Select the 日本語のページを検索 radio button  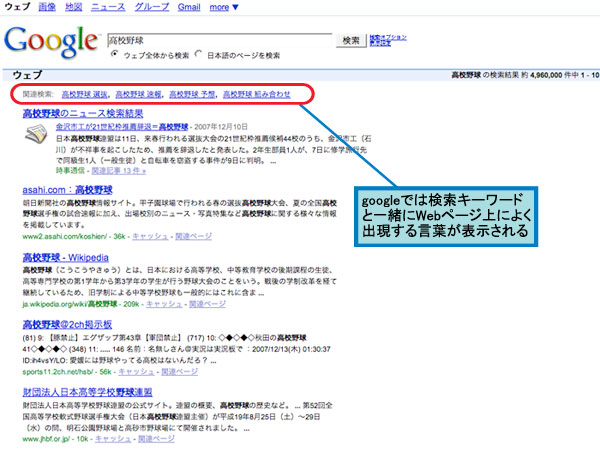198,54
